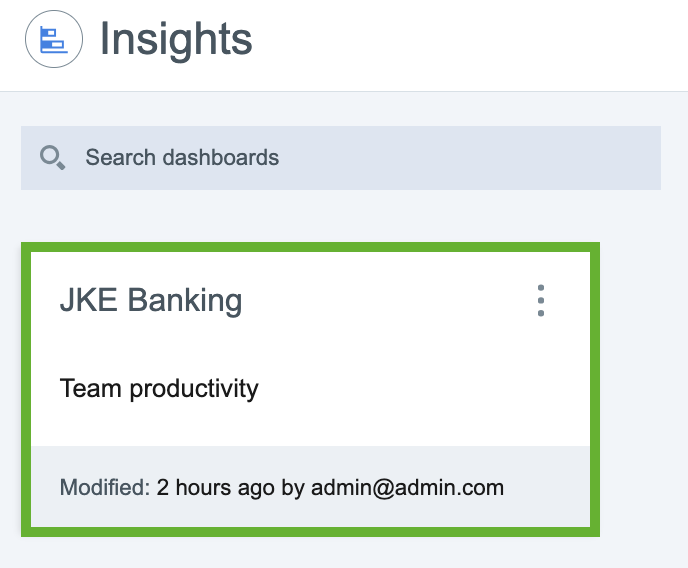The width and height of the screenshot is (688, 568).
Task: Click the Insights page heading
Action: point(176,40)
